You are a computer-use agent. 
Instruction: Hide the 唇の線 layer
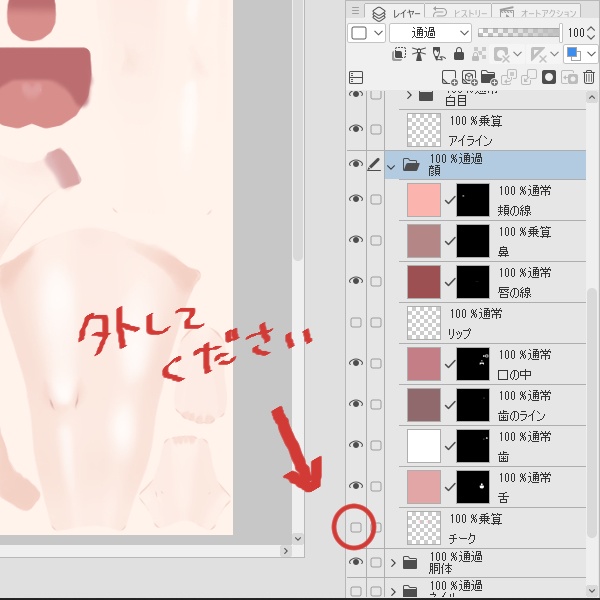[x=356, y=281]
